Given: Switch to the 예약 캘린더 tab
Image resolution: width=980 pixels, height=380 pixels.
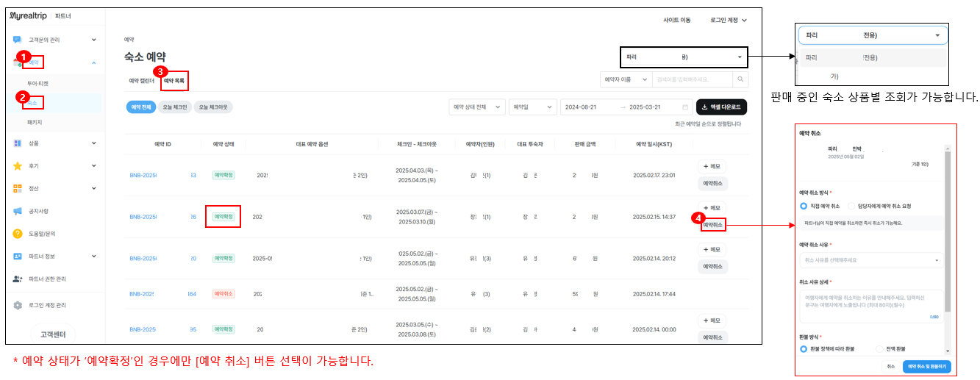Looking at the screenshot, I should 141,80.
